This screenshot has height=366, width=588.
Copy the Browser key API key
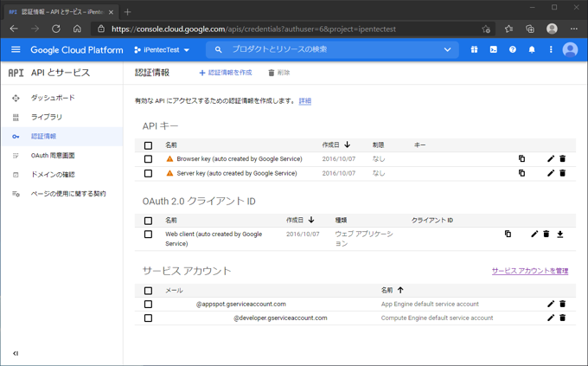click(521, 159)
